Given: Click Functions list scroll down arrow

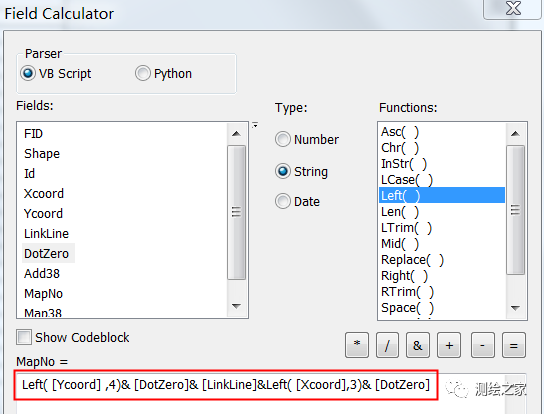Looking at the screenshot, I should pyautogui.click(x=515, y=308).
